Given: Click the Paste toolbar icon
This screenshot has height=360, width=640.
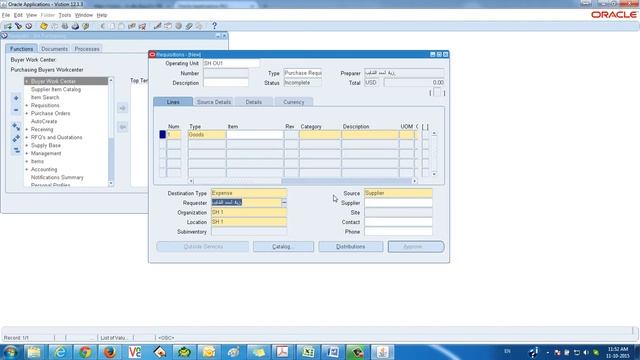Looking at the screenshot, I should 122,26.
